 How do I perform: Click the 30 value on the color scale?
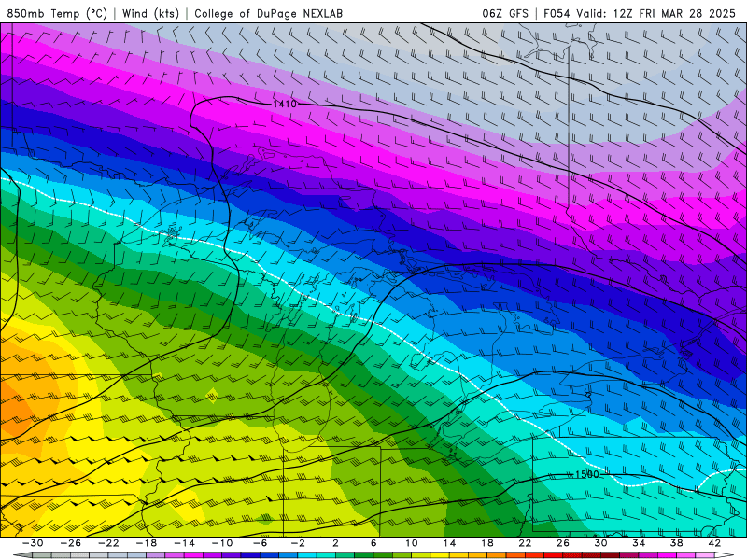coord(600,543)
